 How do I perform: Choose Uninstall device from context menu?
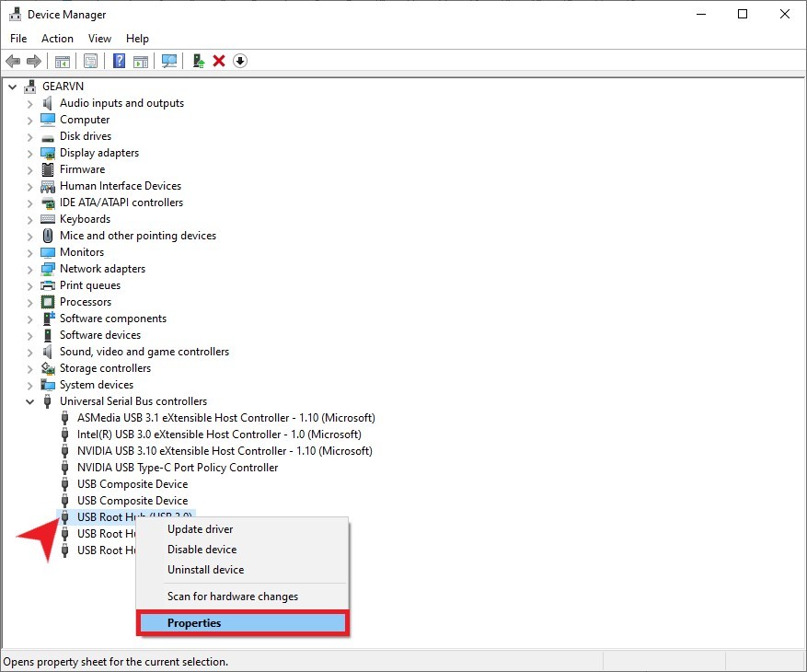205,570
